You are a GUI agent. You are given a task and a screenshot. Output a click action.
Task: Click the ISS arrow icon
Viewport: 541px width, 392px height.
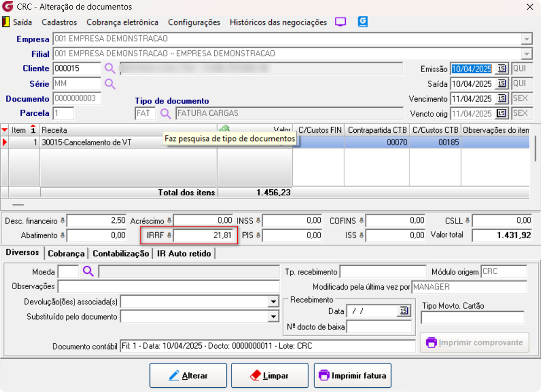tap(361, 235)
